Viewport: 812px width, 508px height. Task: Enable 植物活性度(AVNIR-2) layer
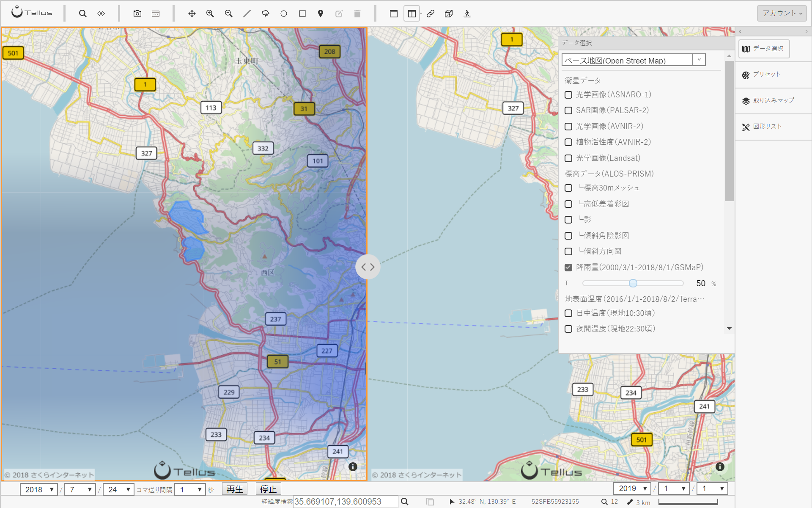point(568,142)
